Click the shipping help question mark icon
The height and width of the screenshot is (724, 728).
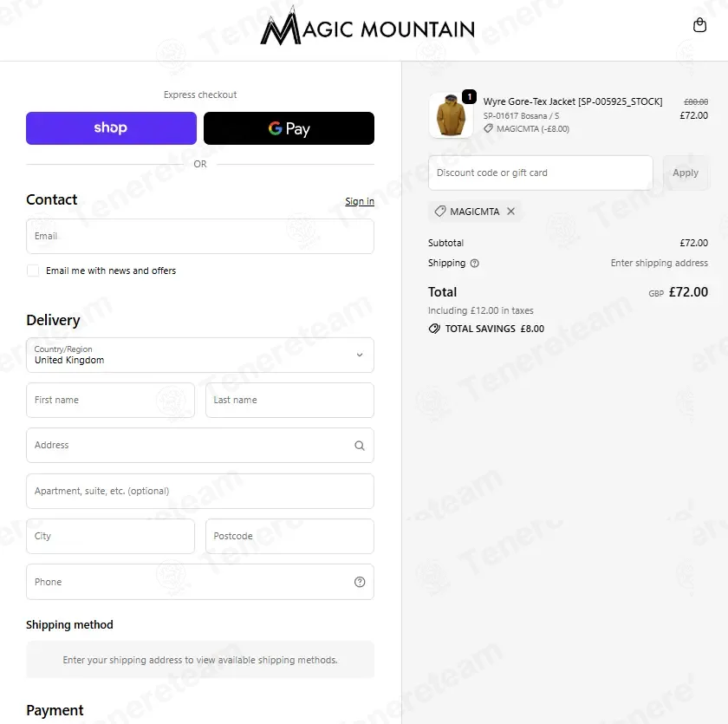point(474,264)
